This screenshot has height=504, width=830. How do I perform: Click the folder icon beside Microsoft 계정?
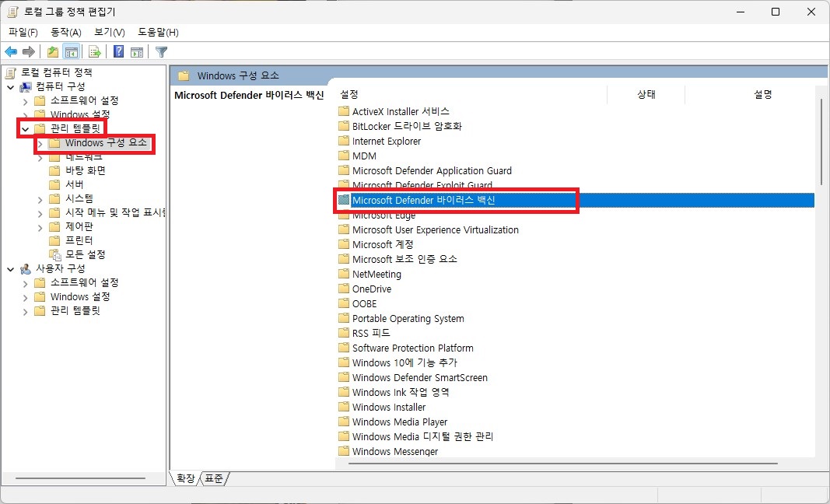tap(344, 244)
